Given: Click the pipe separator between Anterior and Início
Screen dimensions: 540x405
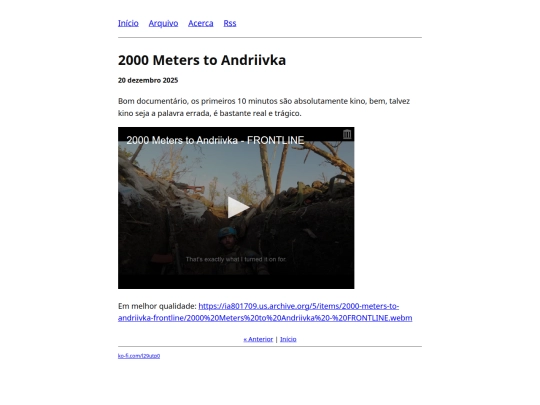Looking at the screenshot, I should (x=276, y=340).
